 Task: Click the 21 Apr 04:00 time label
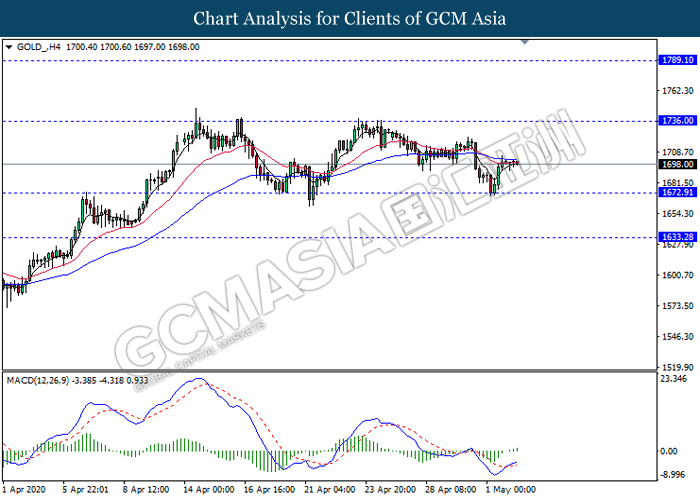(x=329, y=490)
